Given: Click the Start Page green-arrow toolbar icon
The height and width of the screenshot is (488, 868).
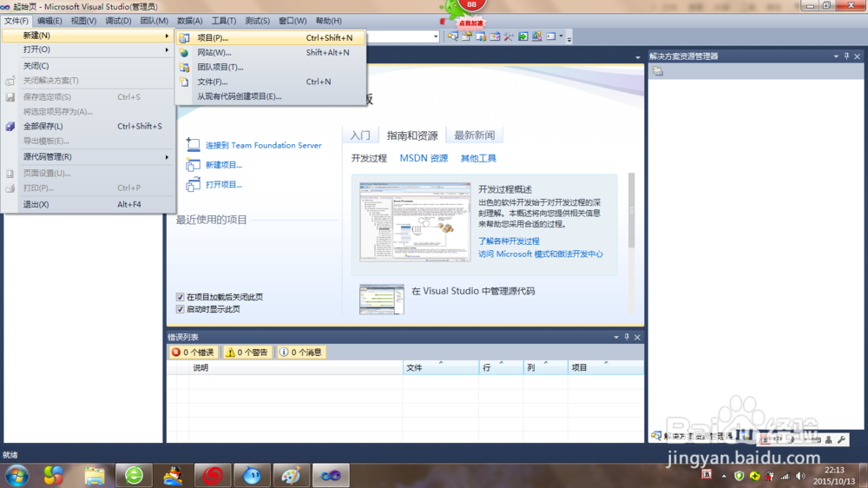Looking at the screenshot, I should 523,36.
